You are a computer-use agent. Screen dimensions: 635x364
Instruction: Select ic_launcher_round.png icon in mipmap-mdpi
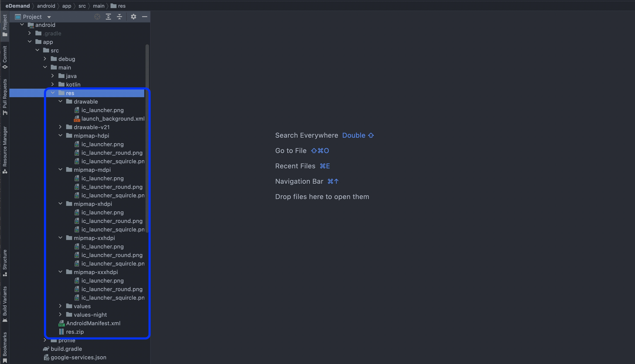[x=77, y=187]
